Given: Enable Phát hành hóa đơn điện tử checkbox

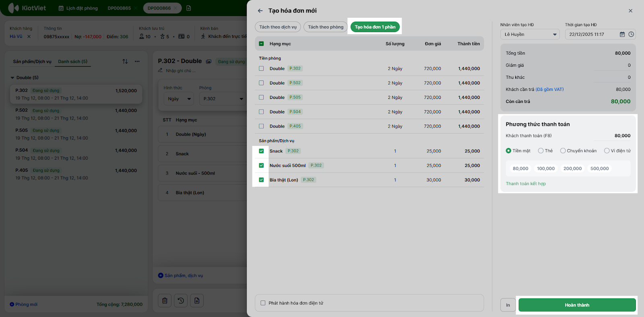Looking at the screenshot, I should click(263, 303).
